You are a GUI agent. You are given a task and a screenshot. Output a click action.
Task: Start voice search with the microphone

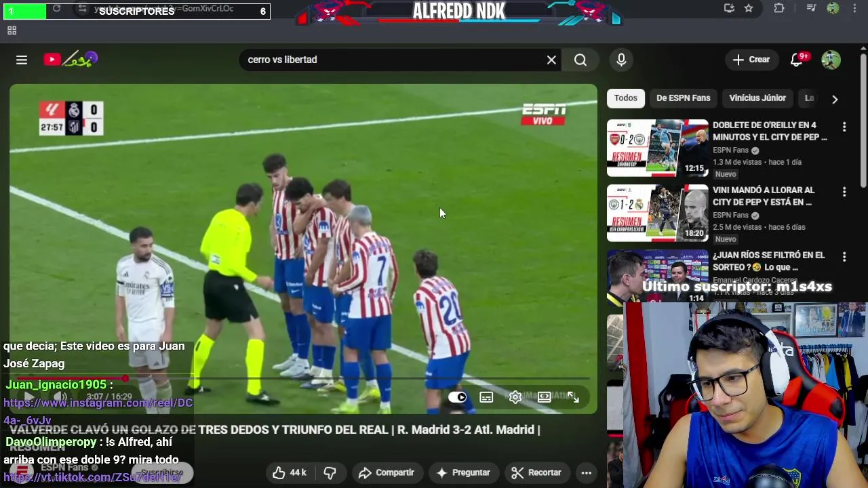[x=621, y=60]
